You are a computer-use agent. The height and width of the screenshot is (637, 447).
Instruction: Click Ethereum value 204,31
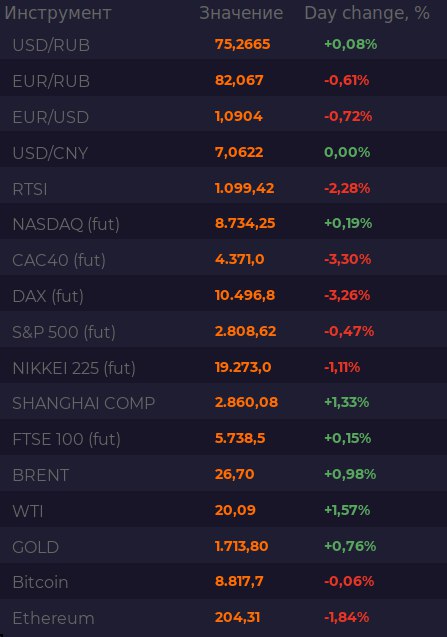coord(237,618)
